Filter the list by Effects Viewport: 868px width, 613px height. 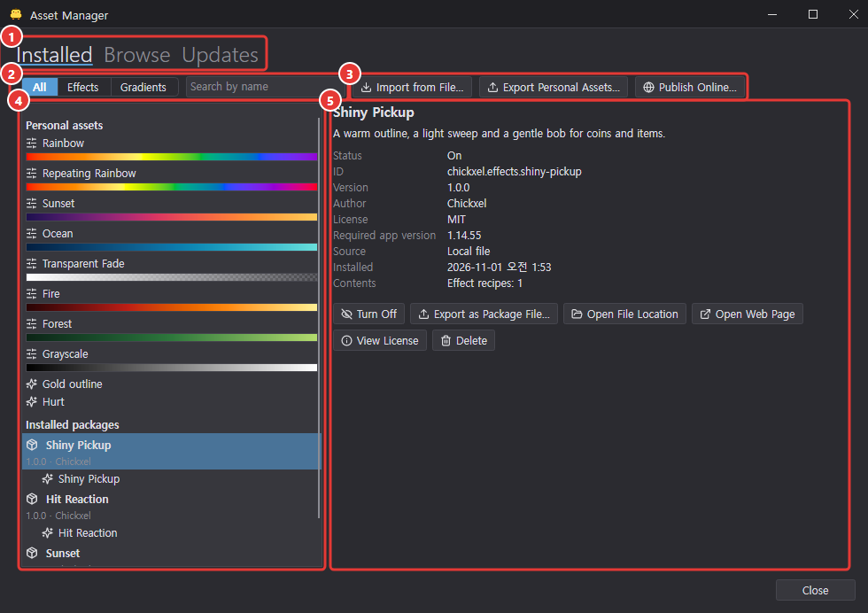coord(83,87)
